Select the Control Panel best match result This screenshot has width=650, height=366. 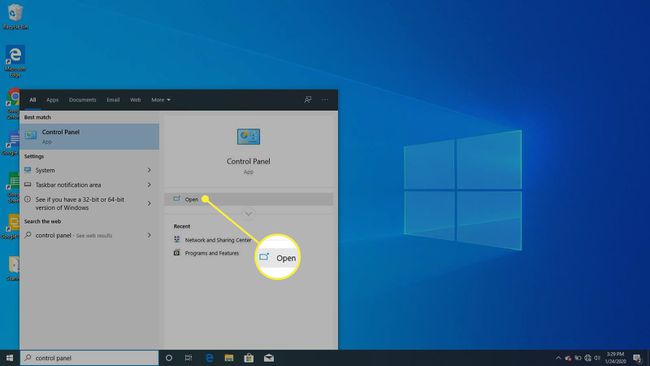click(90, 136)
